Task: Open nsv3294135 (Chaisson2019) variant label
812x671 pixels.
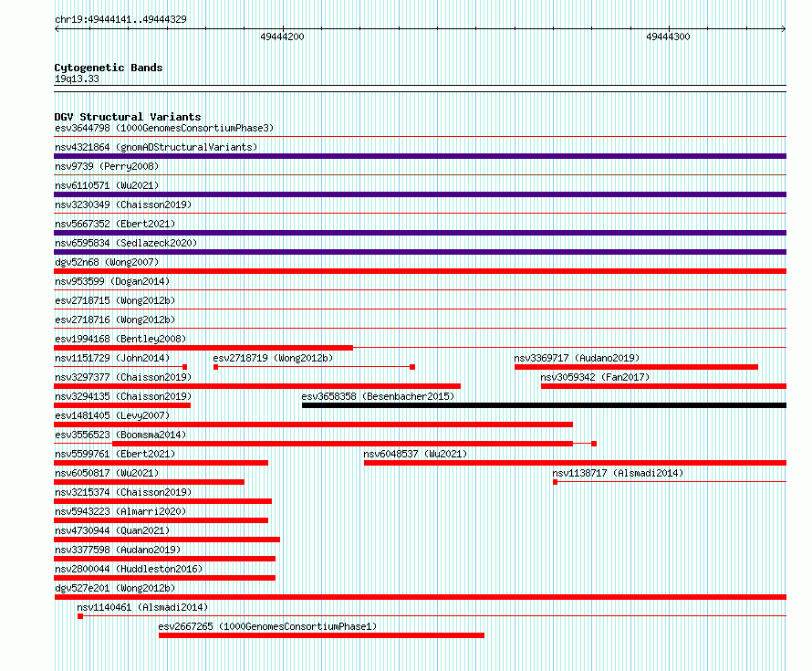Action: pyautogui.click(x=123, y=396)
